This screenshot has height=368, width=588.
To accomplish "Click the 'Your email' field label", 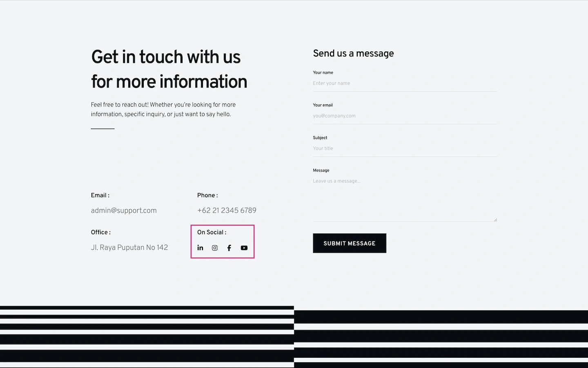I will [x=323, y=105].
